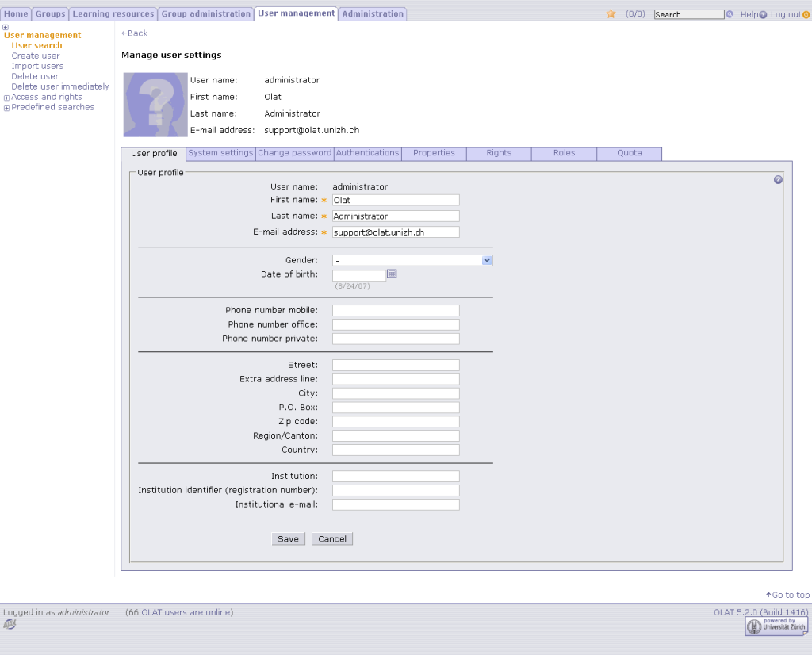
Task: Expand the Predefined searches tree node
Action: (7, 108)
